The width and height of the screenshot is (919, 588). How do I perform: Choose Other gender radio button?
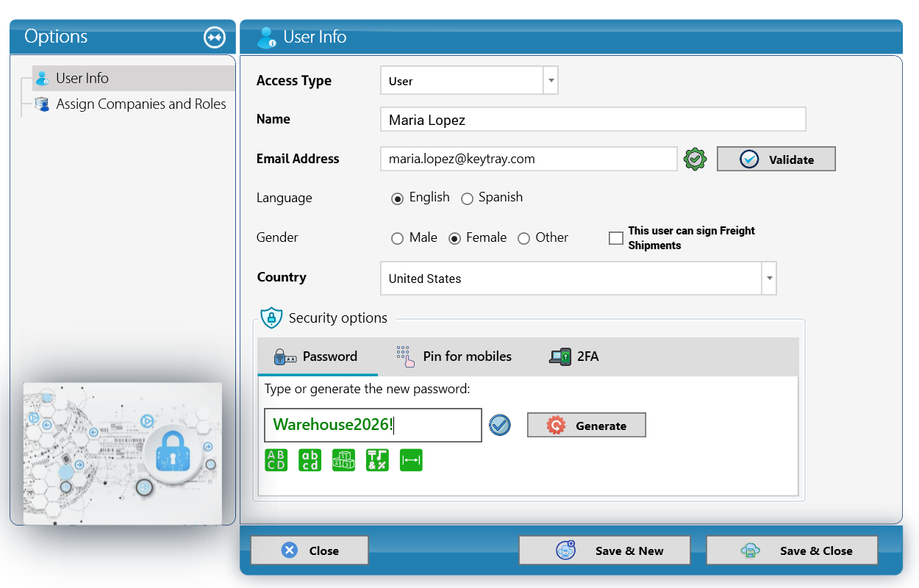click(524, 238)
